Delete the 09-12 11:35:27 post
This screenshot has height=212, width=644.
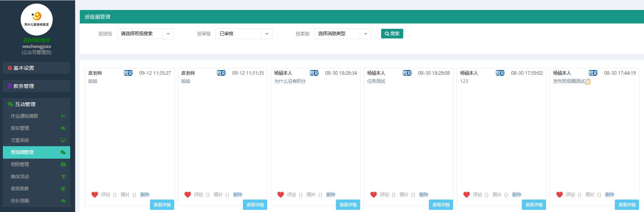145,195
